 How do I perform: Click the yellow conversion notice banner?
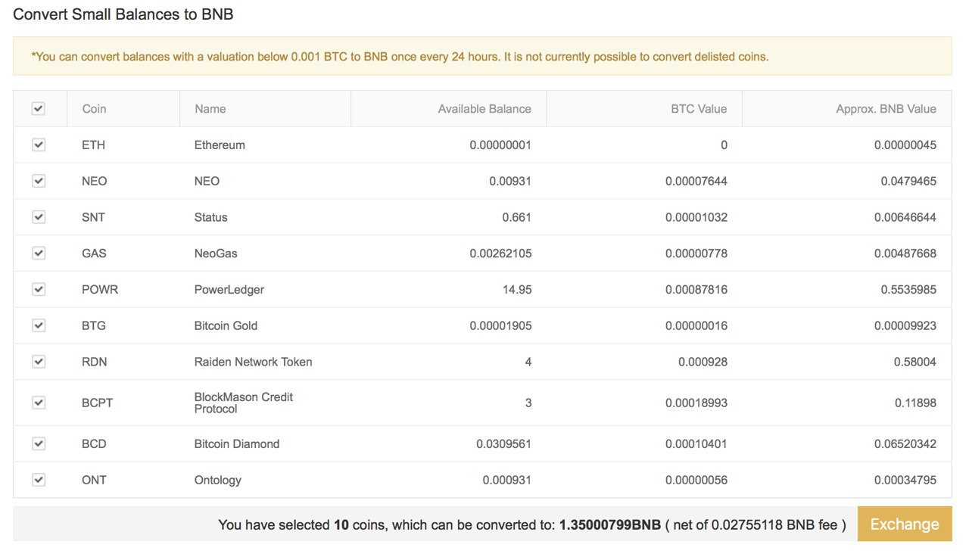coord(482,56)
